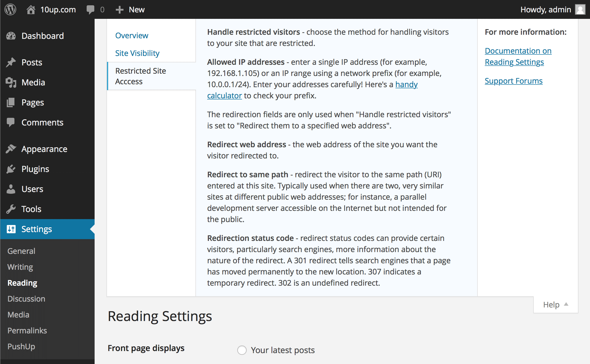The height and width of the screenshot is (364, 590).
Task: Click the Media icon in sidebar
Action: coord(11,82)
